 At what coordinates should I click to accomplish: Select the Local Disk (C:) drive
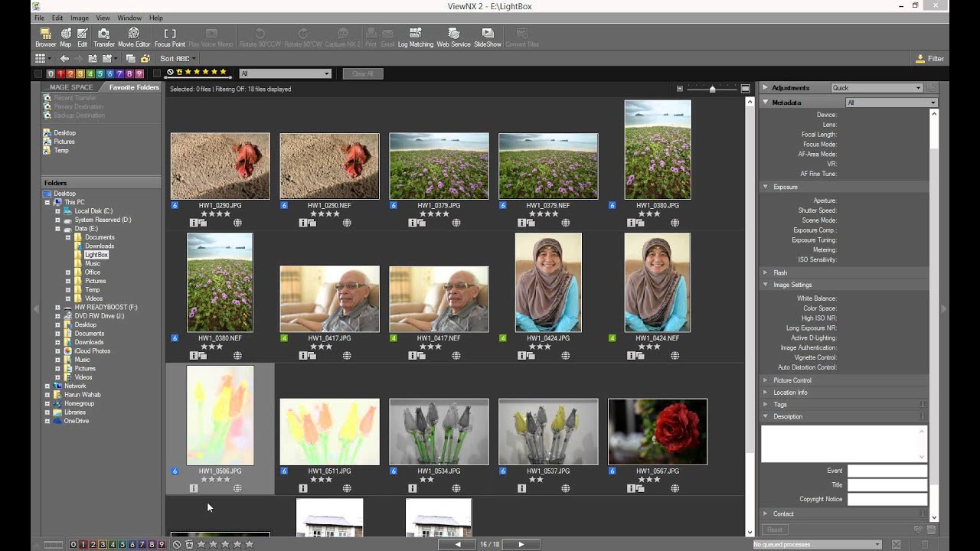click(x=93, y=211)
